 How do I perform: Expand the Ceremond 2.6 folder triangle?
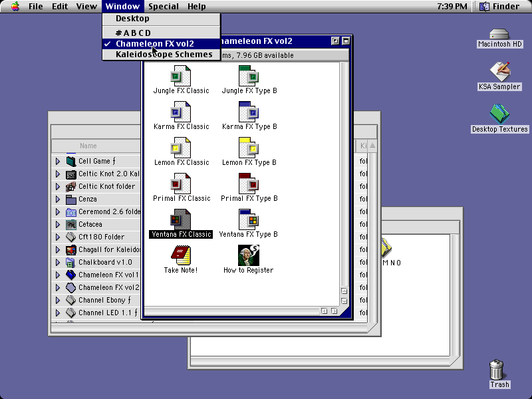pos(58,212)
